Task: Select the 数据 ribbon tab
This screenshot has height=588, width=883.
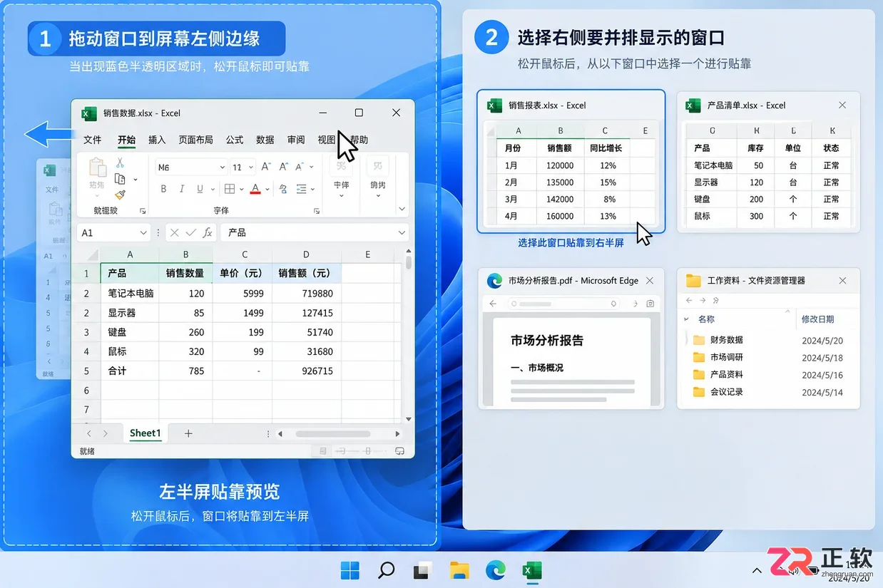Action: tap(265, 140)
